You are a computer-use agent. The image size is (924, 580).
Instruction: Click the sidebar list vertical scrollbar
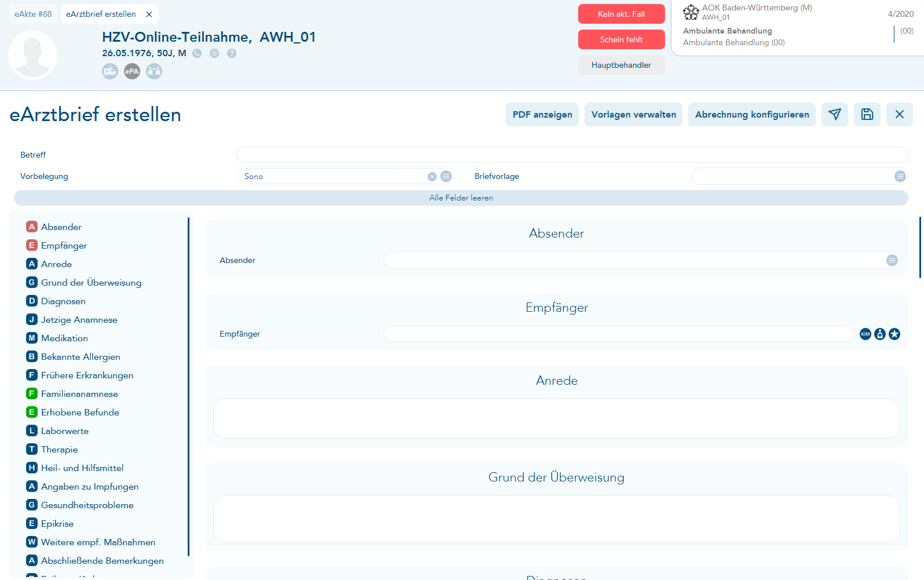point(189,387)
